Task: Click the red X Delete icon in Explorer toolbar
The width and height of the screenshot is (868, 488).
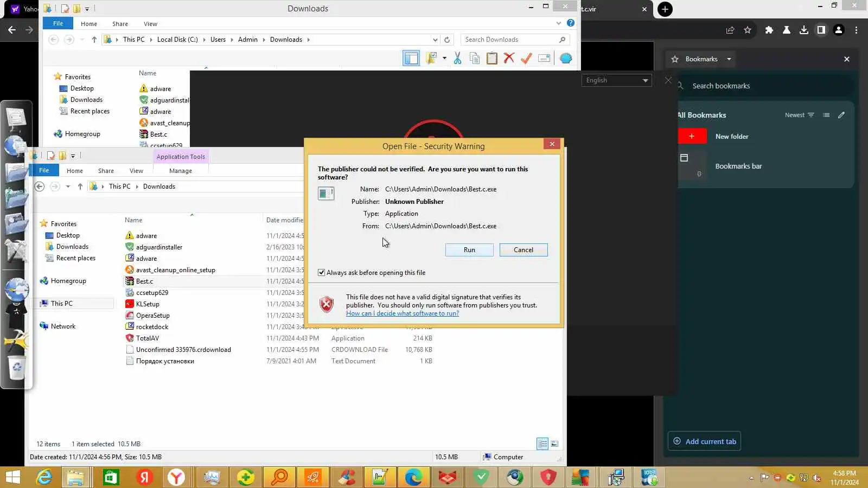Action: 509,59
